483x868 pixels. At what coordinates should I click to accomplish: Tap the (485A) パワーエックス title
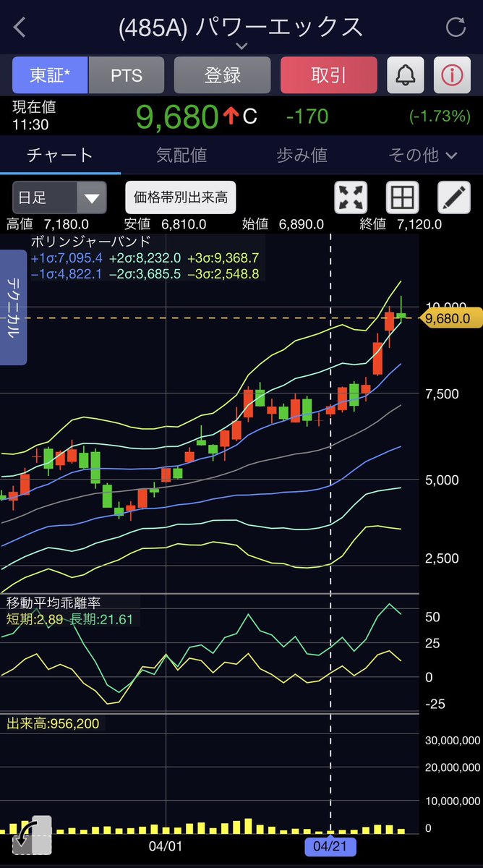241,27
